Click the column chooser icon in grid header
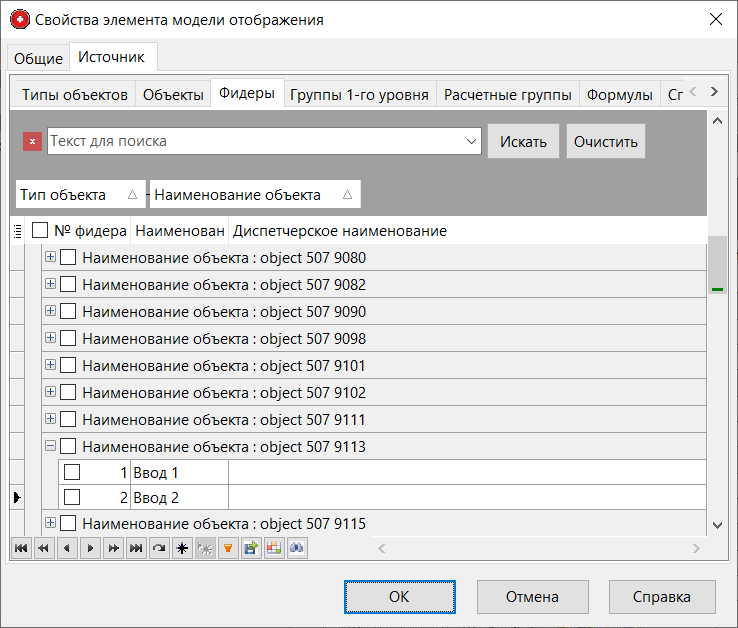The image size is (738, 628). (x=18, y=231)
